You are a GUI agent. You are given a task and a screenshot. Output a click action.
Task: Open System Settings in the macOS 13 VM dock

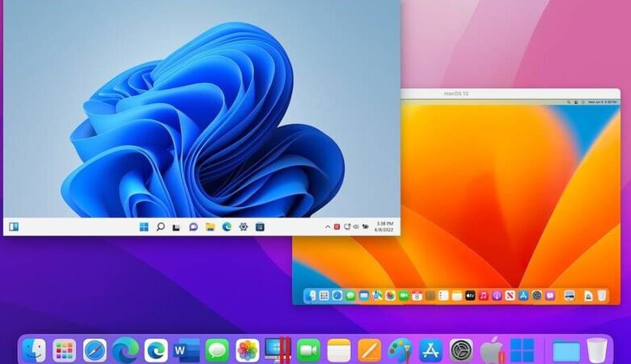537,295
